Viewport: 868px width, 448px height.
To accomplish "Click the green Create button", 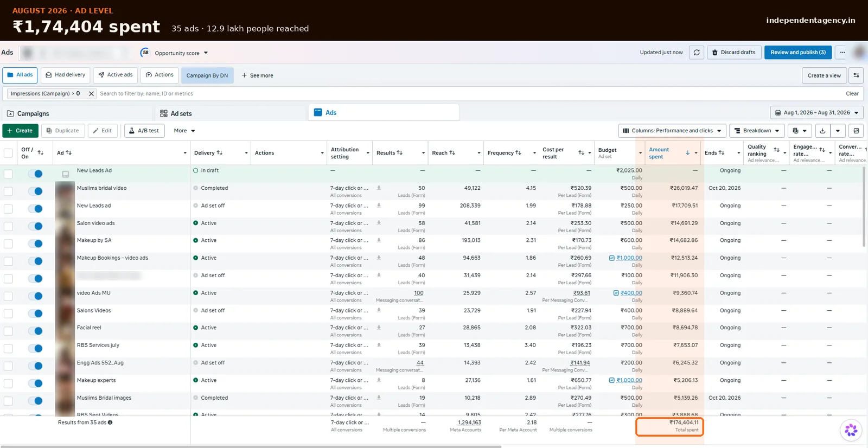I will click(x=20, y=131).
